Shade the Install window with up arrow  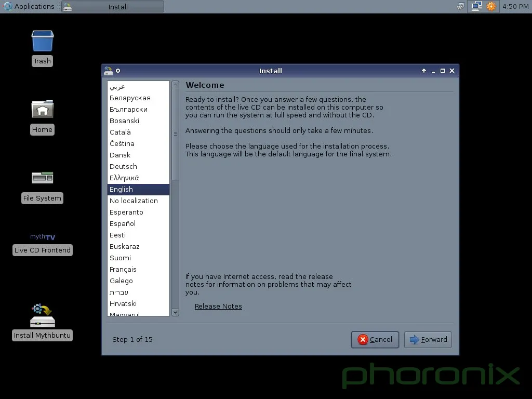pos(424,71)
